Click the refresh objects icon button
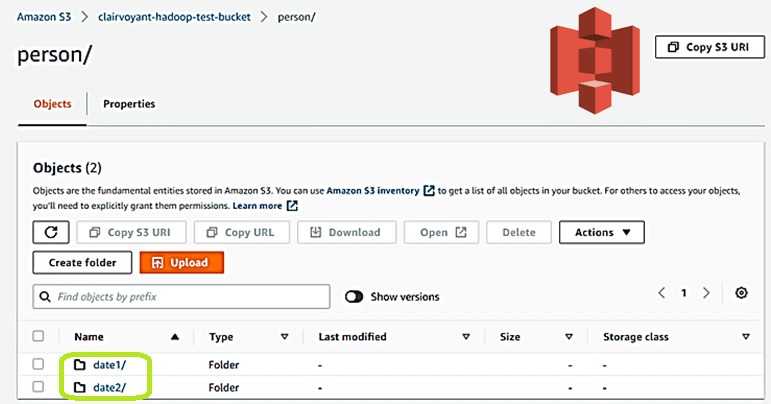The height and width of the screenshot is (404, 771). [x=51, y=232]
